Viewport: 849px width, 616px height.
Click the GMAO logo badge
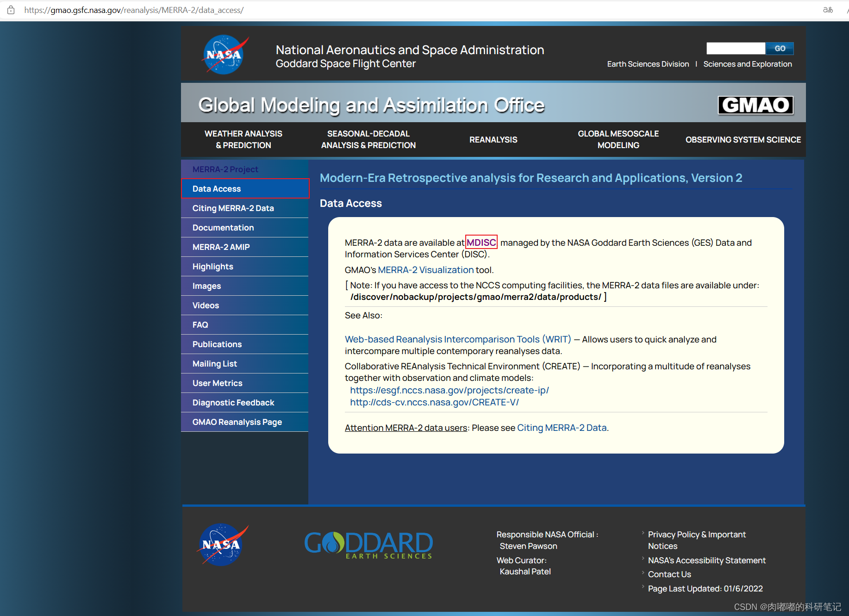[x=755, y=105]
